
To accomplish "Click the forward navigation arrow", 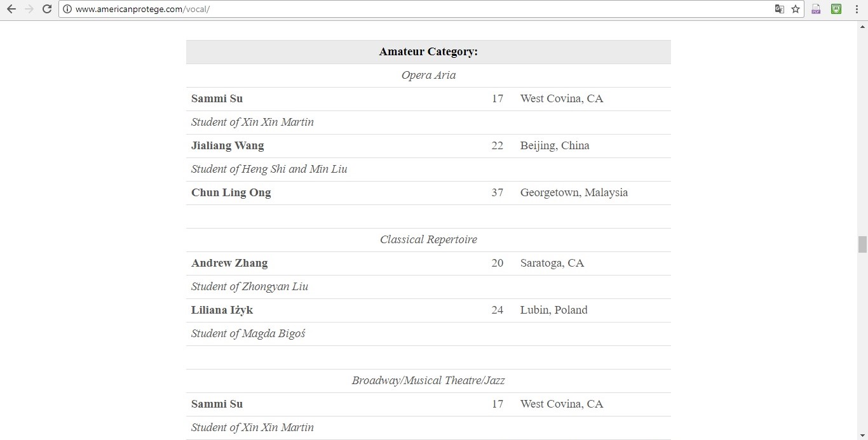I will click(x=29, y=9).
